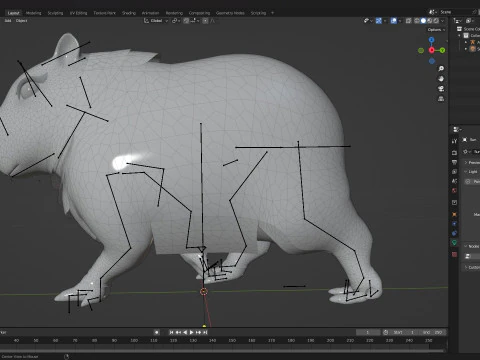The width and height of the screenshot is (480, 360).
Task: Switch to the Shading workspace tab
Action: [129, 13]
